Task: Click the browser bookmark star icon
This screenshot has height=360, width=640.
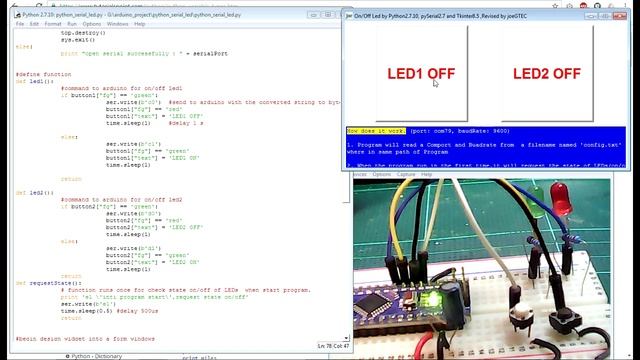Action: pos(555,6)
